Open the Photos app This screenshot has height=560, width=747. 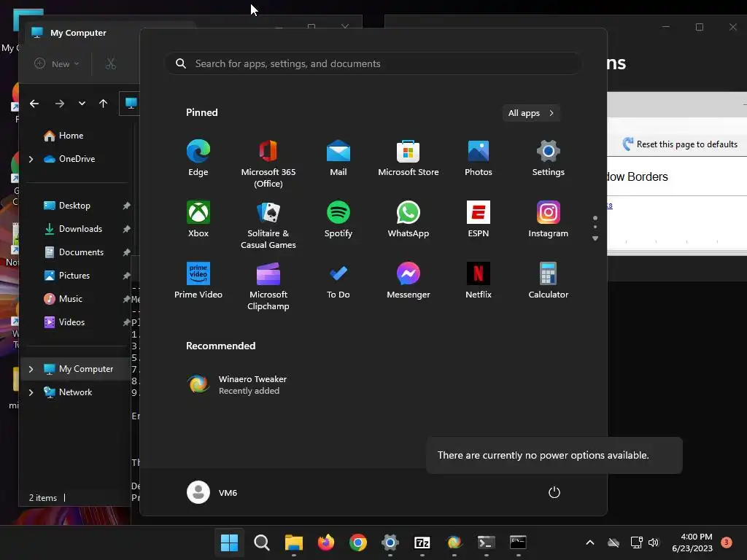(479, 158)
